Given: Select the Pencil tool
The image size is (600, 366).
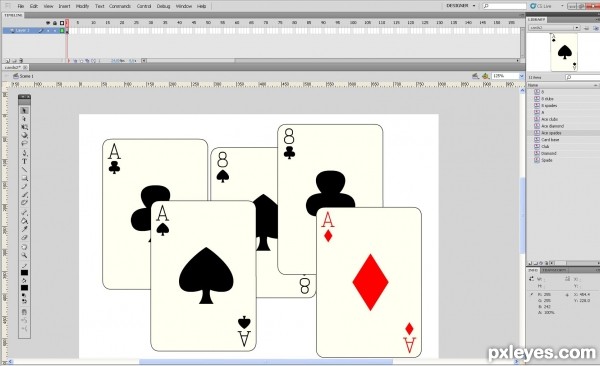Looking at the screenshot, I should click(24, 186).
